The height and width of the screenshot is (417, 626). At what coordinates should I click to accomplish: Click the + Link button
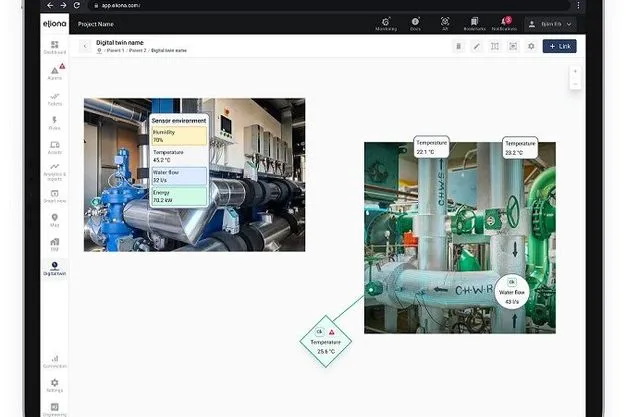(x=559, y=46)
